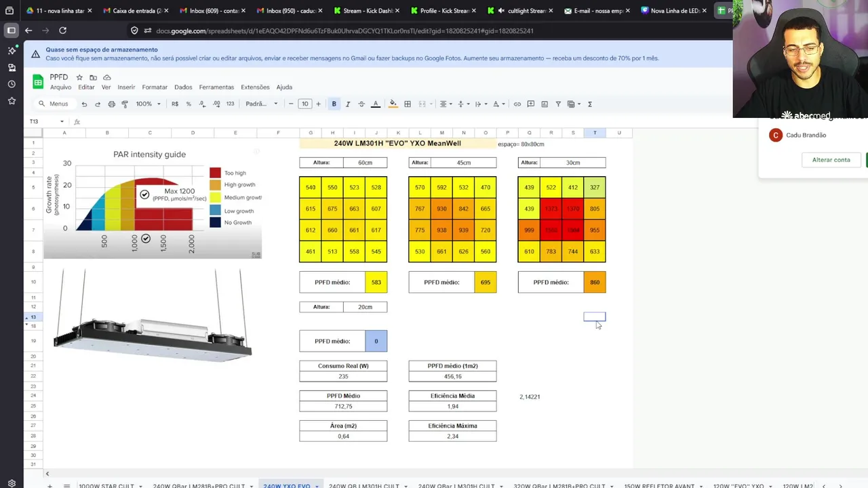Switch to Profile - Kick Stream browser tab
Screen dimensions: 868x488
pos(444,11)
